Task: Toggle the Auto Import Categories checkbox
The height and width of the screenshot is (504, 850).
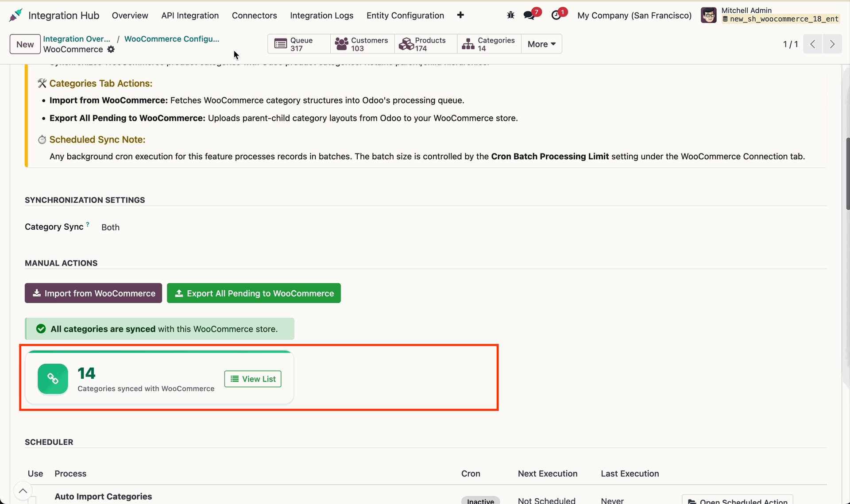Action: click(32, 500)
